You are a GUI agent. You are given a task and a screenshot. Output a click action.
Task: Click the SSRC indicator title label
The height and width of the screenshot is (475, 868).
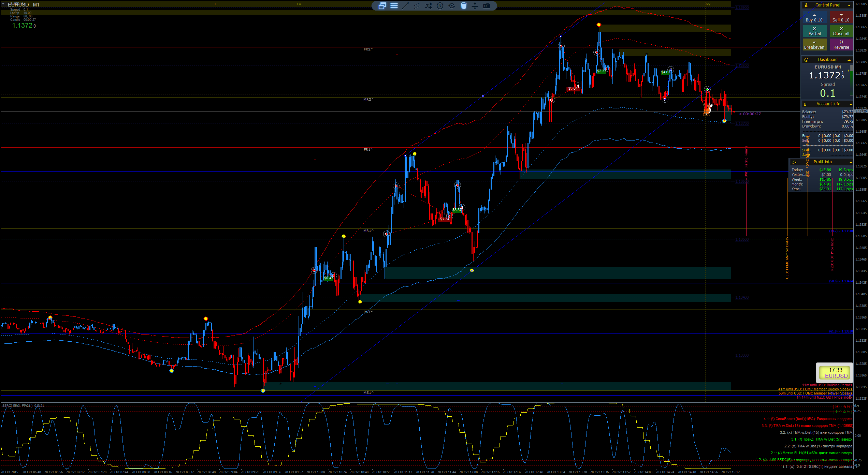[23, 406]
